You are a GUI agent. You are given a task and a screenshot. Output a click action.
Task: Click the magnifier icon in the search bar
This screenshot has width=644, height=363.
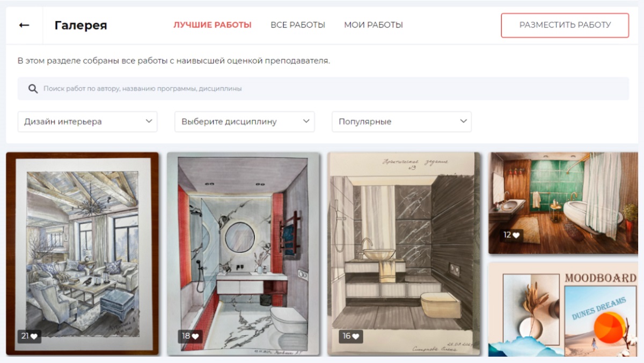click(x=32, y=88)
